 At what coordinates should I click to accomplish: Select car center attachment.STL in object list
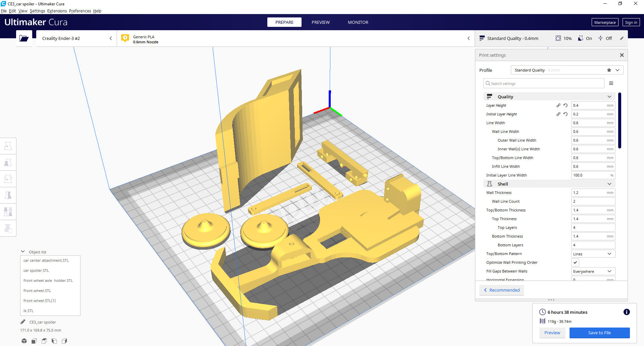coord(50,260)
